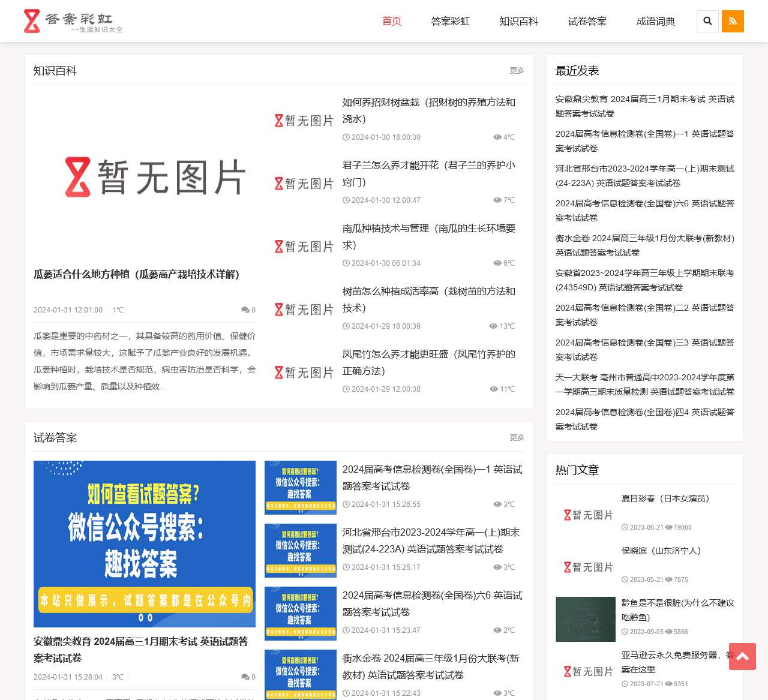Open the orange RSS feed icon
Screen dimensions: 768x700
pos(733,20)
